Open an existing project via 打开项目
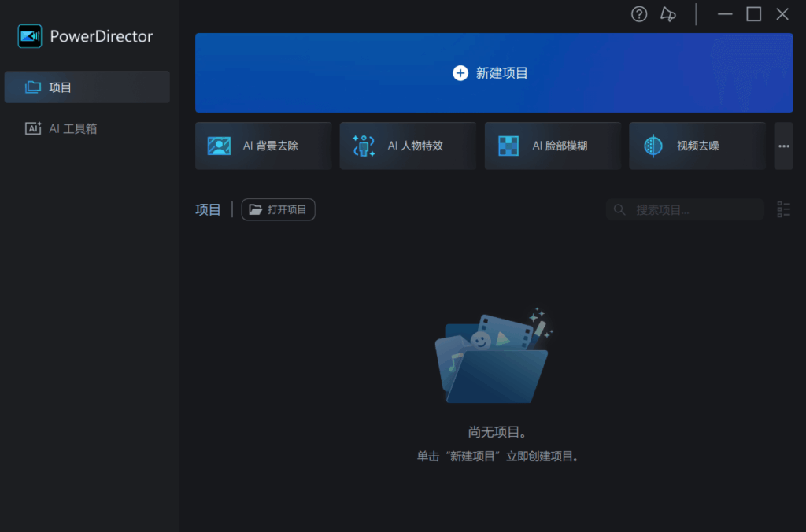The height and width of the screenshot is (532, 806). click(278, 209)
